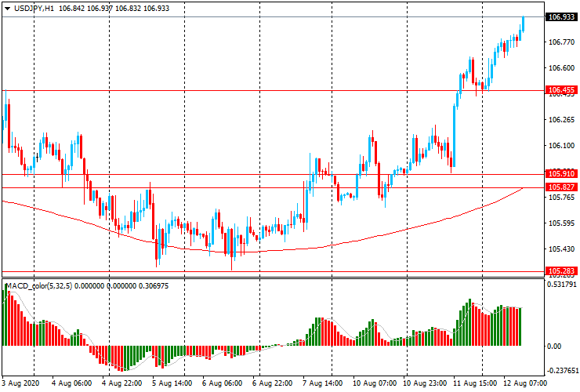Screen dimensions: 580x392
Task: Click the 6 Aug 22:00 time label
Action: coord(272,383)
